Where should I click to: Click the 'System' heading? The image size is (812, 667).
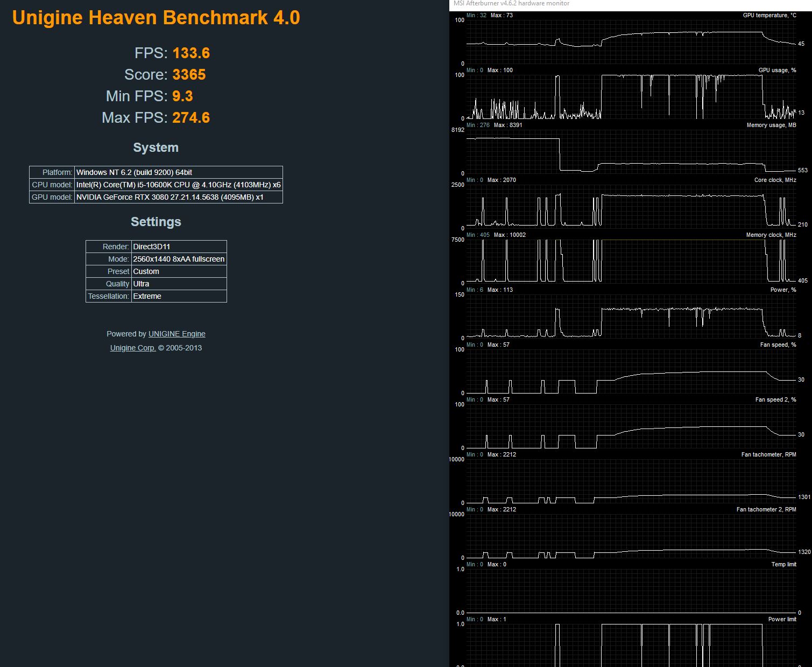coord(156,148)
